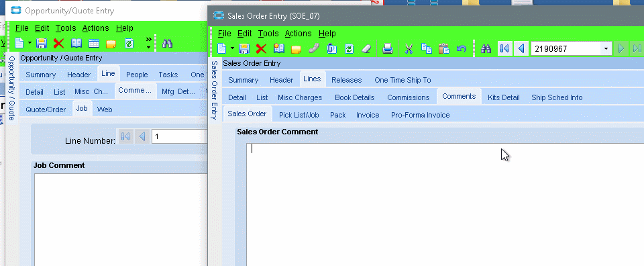The image size is (644, 266).
Task: Select the Invoice comment tab
Action: tap(368, 115)
